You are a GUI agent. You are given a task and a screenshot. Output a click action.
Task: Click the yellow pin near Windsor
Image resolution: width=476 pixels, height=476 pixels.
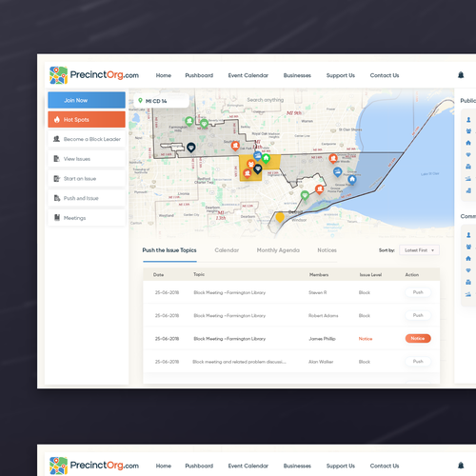pyautogui.click(x=280, y=217)
